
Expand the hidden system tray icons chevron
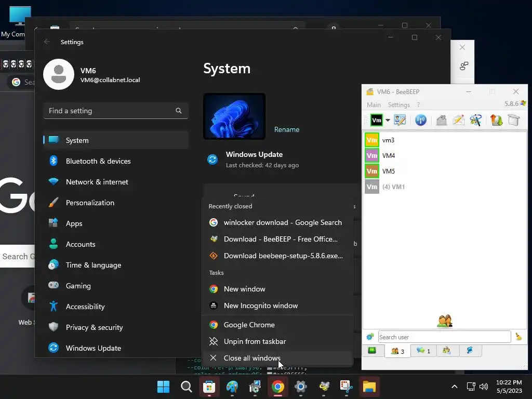point(454,387)
